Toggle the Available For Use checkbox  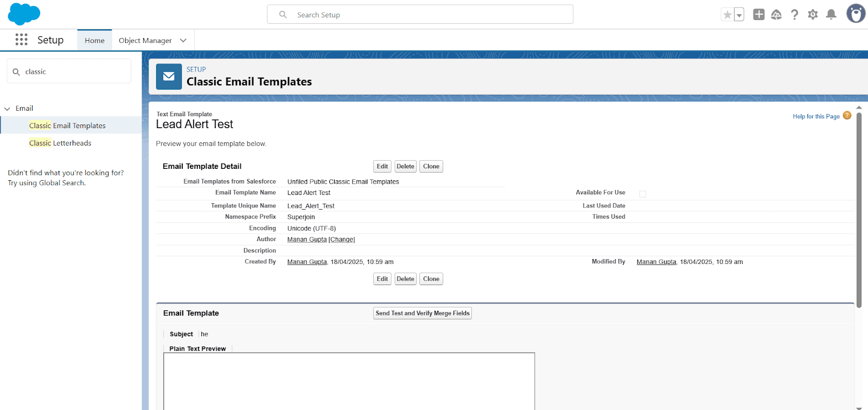(x=642, y=194)
